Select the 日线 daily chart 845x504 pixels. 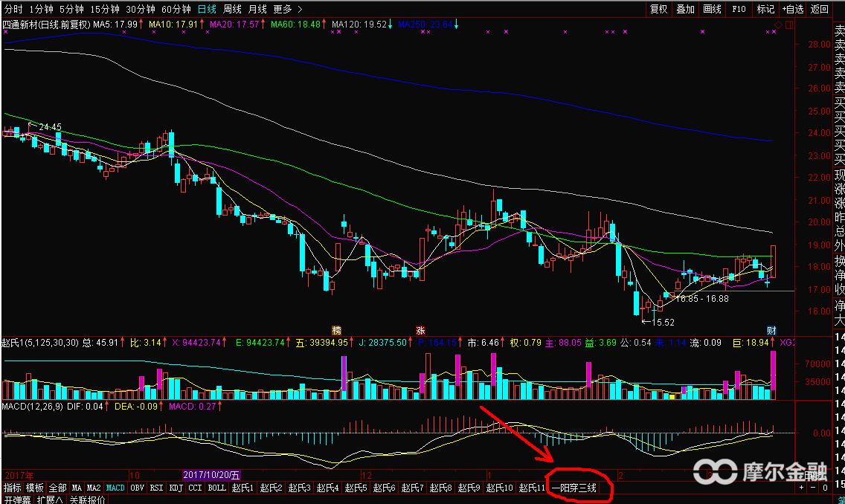coord(207,9)
